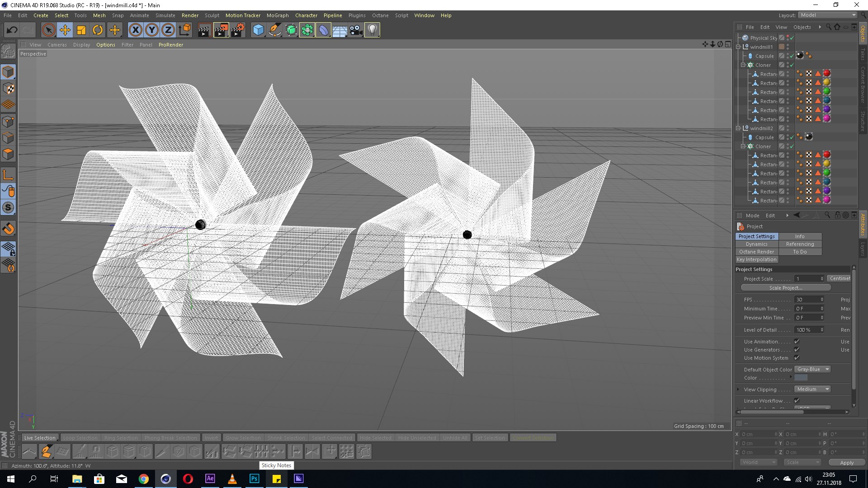Open the Simulate menu
Screen dimensions: 868x488
(x=165, y=15)
